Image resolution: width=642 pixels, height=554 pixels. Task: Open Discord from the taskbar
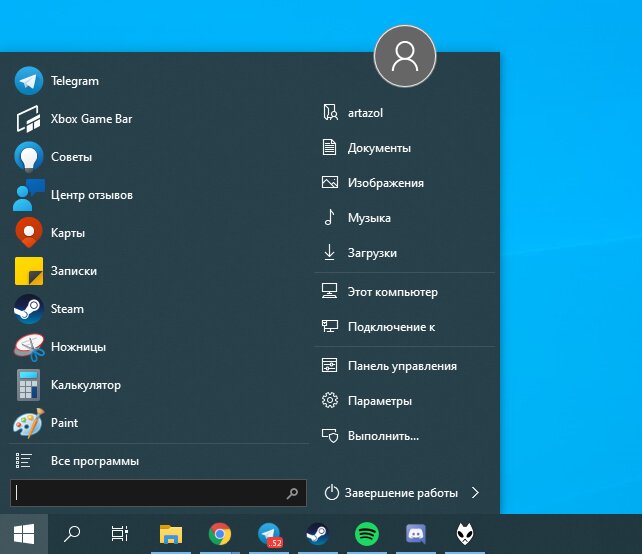tap(416, 534)
